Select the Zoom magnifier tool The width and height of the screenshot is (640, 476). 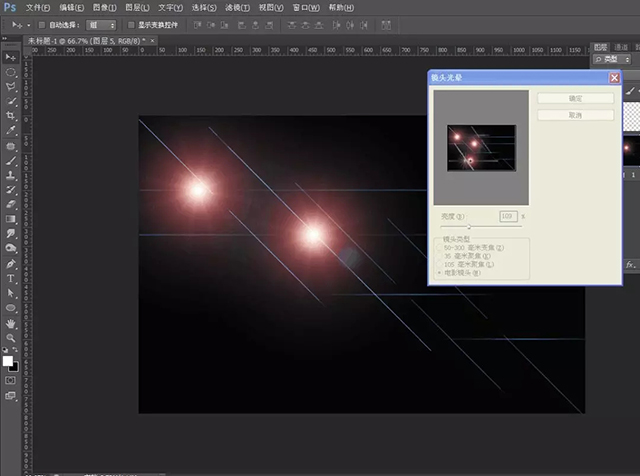(x=12, y=336)
